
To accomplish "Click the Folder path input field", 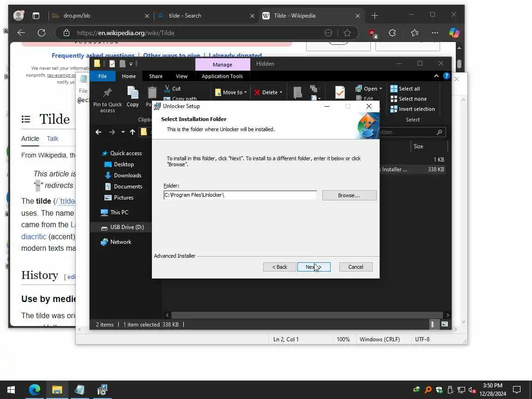I will 240,195.
